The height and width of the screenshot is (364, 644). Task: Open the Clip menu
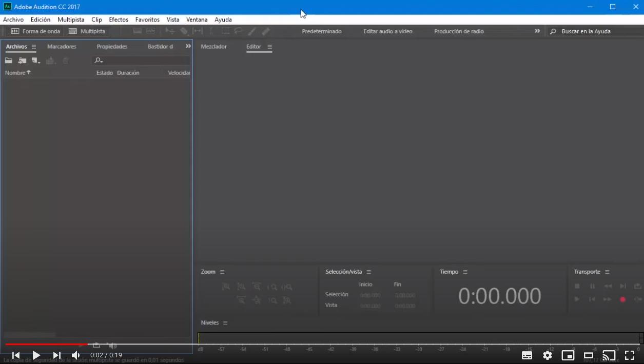pos(96,19)
